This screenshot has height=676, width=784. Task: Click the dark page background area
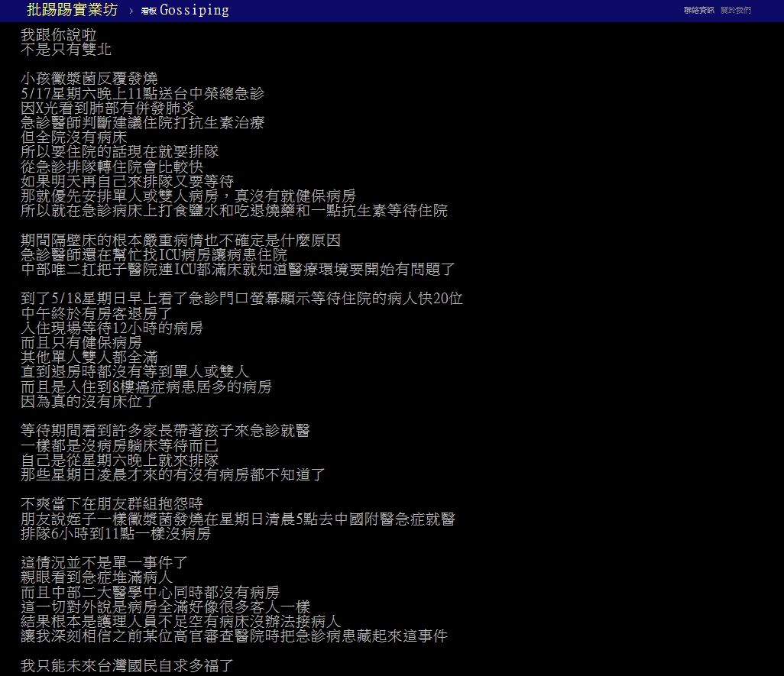(x=611, y=382)
